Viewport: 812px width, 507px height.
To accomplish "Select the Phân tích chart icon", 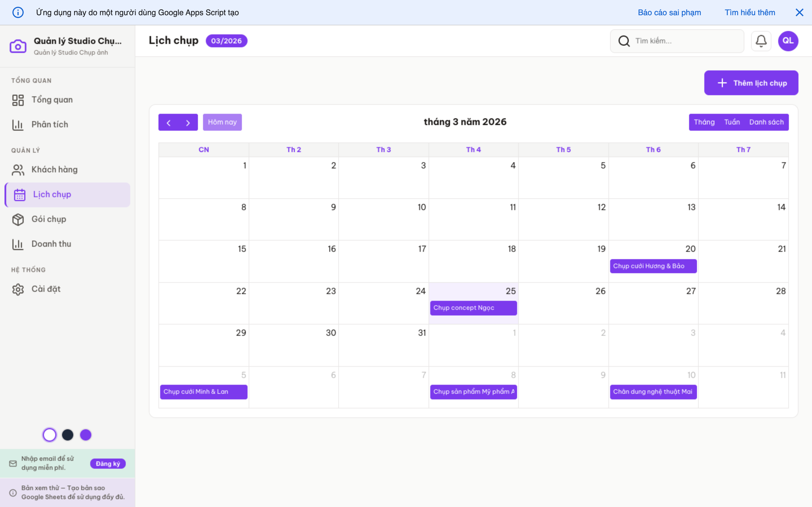I will [x=18, y=124].
